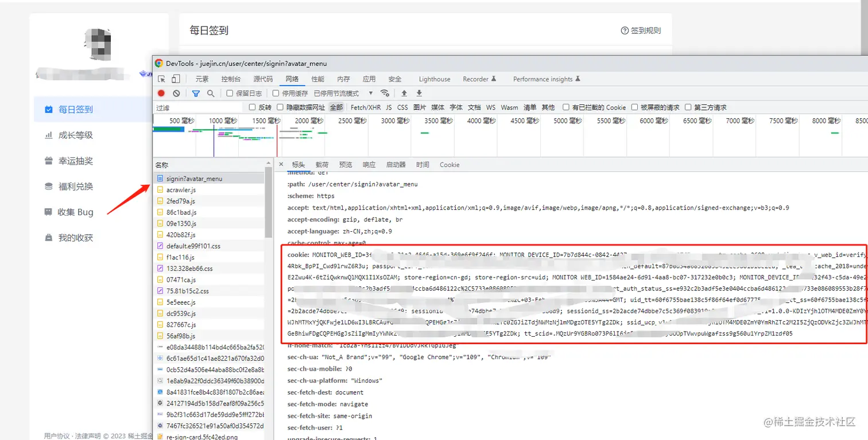This screenshot has width=868, height=440.
Task: Select the 全部 request filter
Action: coord(336,107)
